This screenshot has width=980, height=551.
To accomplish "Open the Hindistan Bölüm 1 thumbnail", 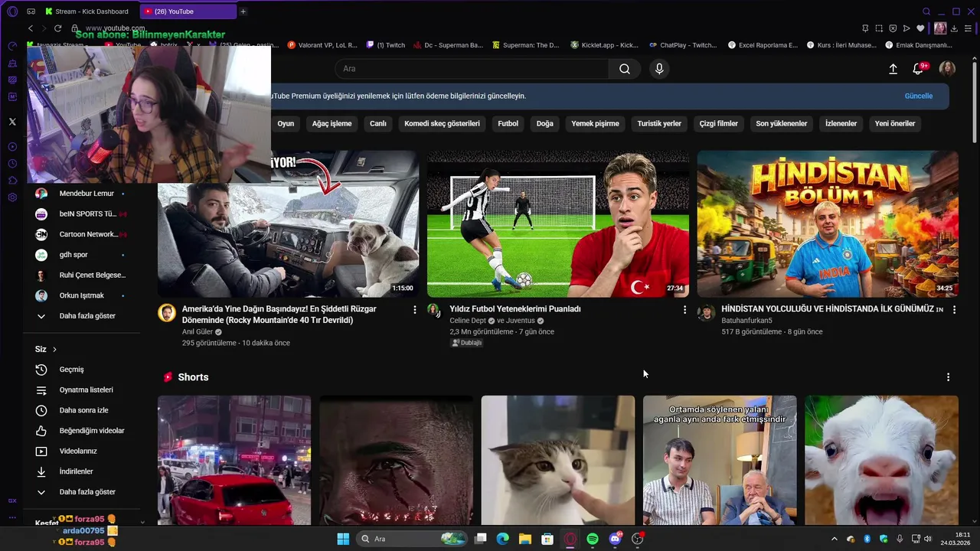I will [828, 223].
